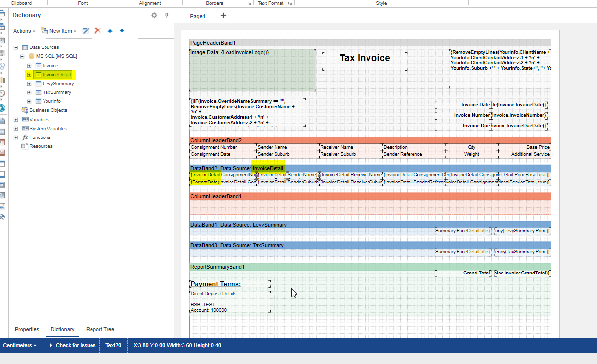Expand the Variables node
This screenshot has width=597, height=364.
(16, 120)
